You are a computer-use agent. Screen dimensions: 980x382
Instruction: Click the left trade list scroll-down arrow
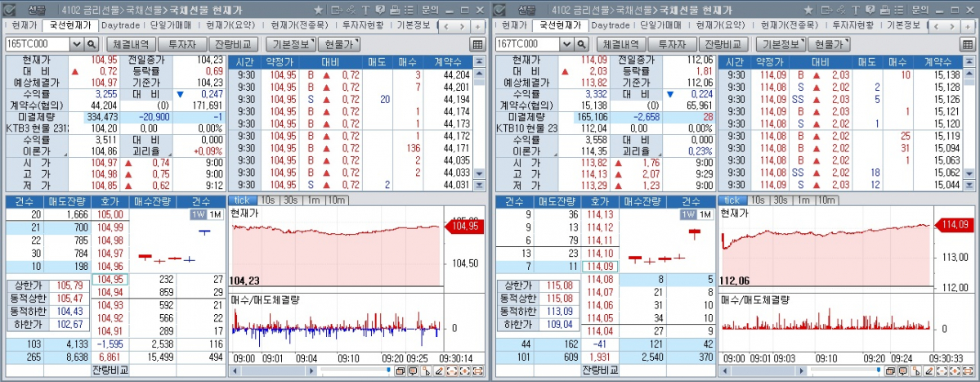coord(480,173)
